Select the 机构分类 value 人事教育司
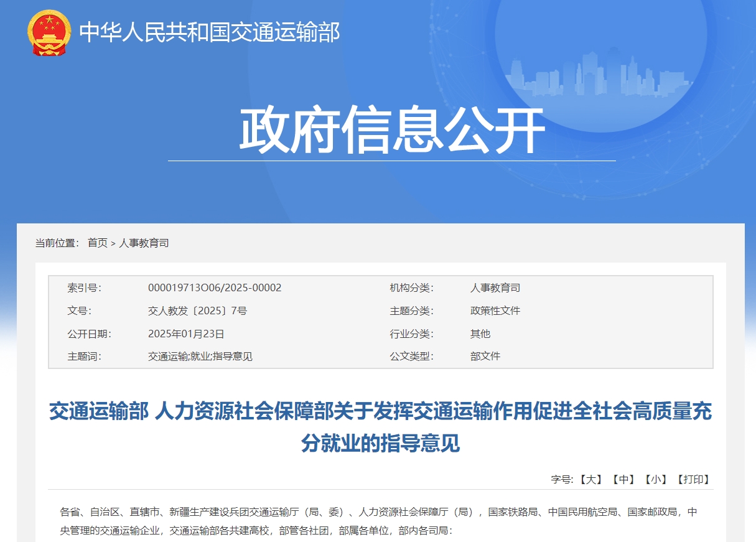This screenshot has width=756, height=542. 495,287
